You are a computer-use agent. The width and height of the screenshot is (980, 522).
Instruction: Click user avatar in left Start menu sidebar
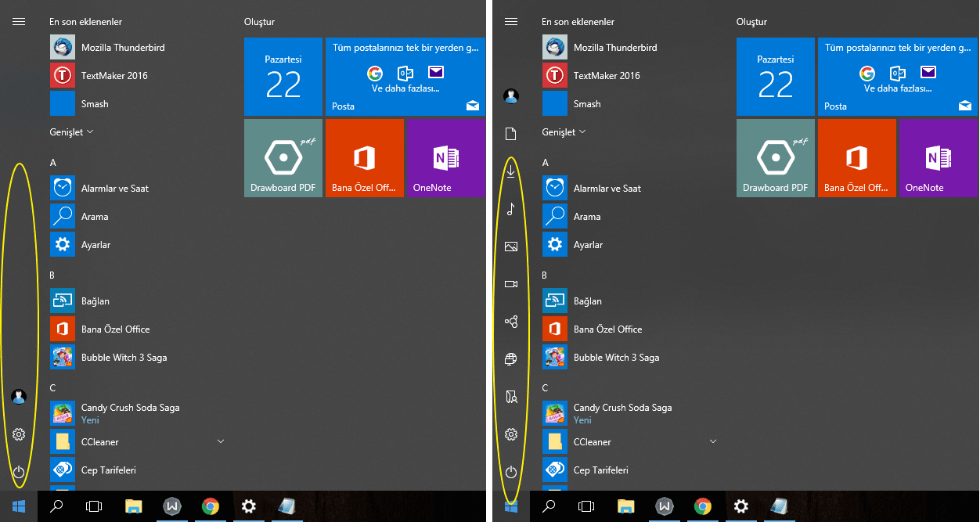click(19, 396)
